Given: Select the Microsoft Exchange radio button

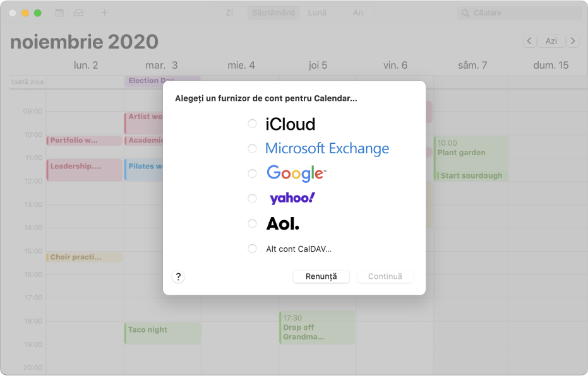Looking at the screenshot, I should point(252,149).
